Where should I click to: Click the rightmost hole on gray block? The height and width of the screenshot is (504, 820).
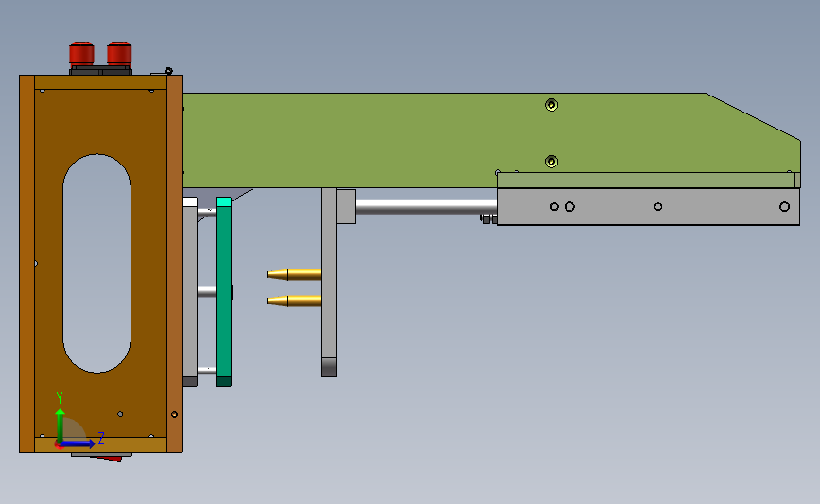tap(784, 207)
